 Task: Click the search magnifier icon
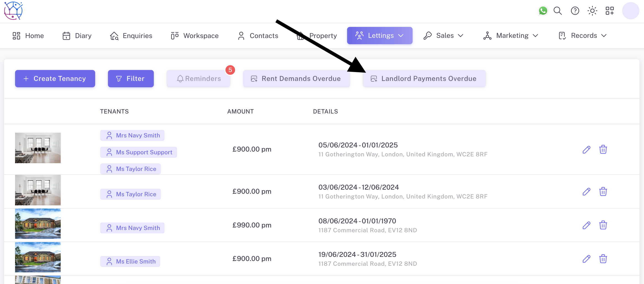coord(558,11)
